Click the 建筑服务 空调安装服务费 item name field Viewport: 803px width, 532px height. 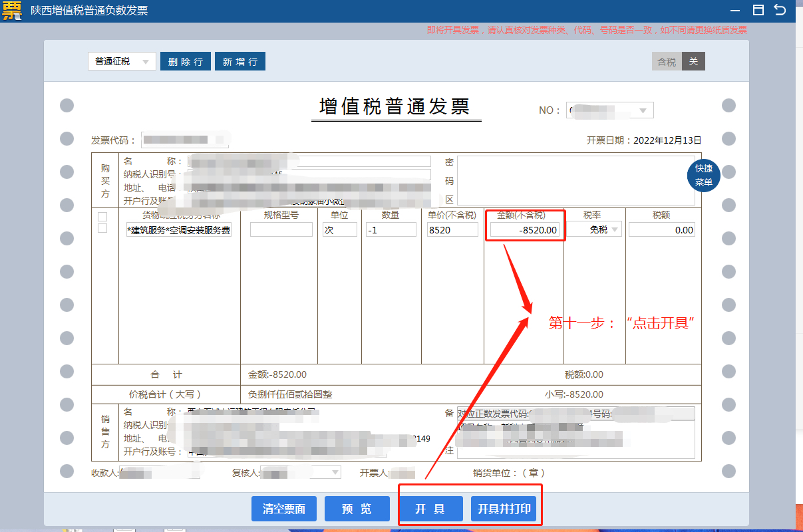[179, 229]
